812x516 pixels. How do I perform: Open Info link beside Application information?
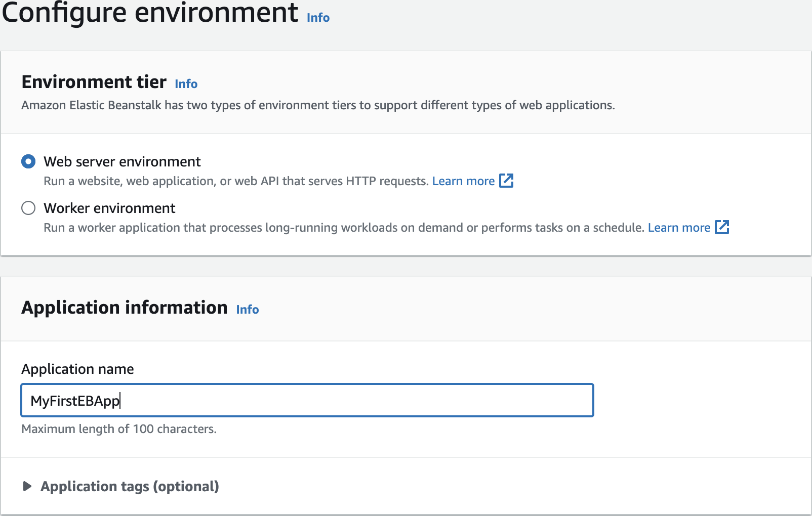(247, 310)
